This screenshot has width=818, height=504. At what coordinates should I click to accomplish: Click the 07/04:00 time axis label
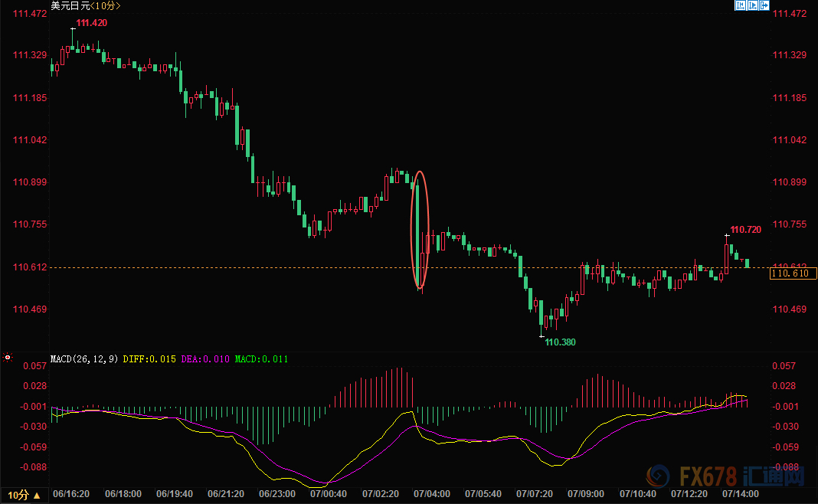[433, 494]
